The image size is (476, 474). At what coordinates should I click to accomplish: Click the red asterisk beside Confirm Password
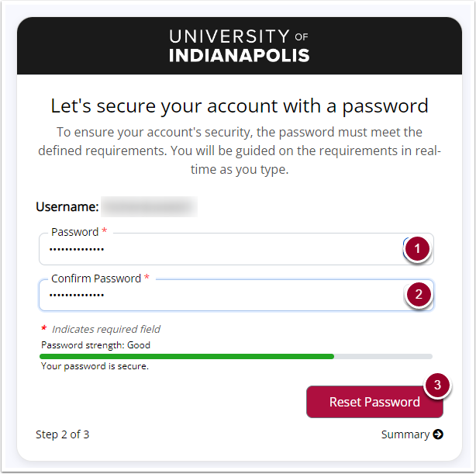[147, 277]
